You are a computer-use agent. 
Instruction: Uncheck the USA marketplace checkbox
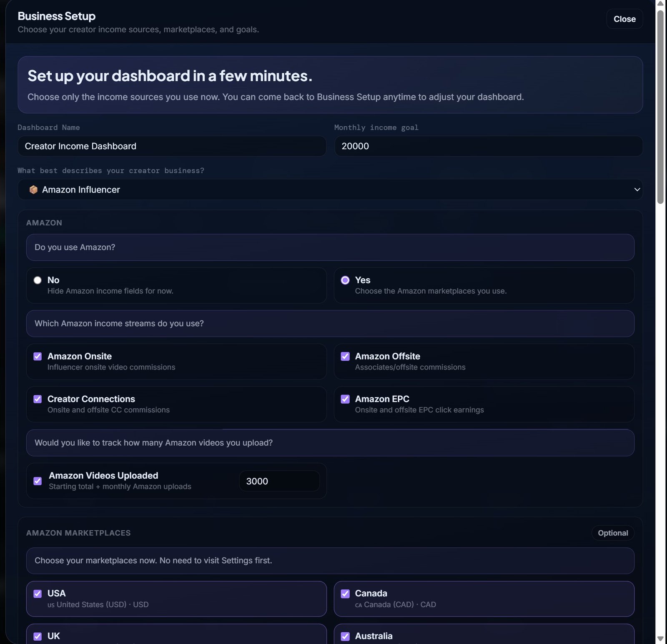(38, 594)
